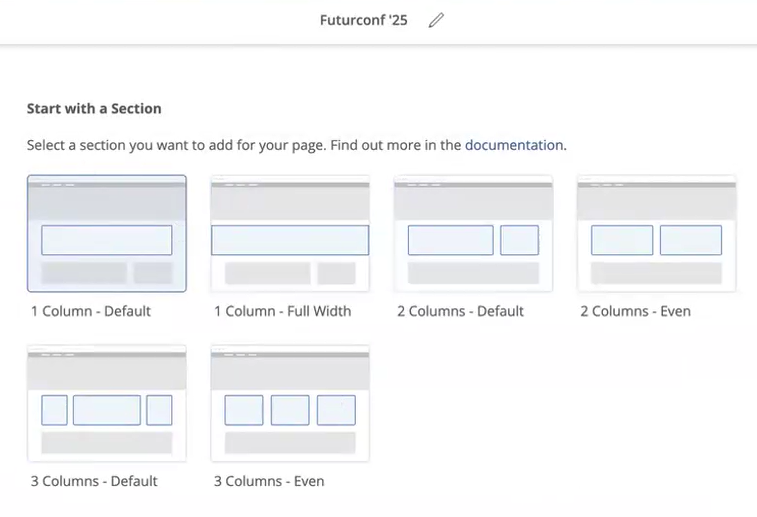Open the documentation link
The image size is (757, 517).
coord(514,145)
